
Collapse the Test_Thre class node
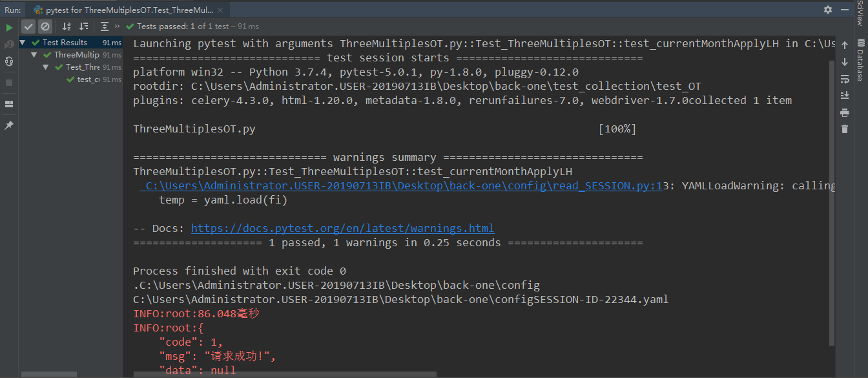(46, 67)
